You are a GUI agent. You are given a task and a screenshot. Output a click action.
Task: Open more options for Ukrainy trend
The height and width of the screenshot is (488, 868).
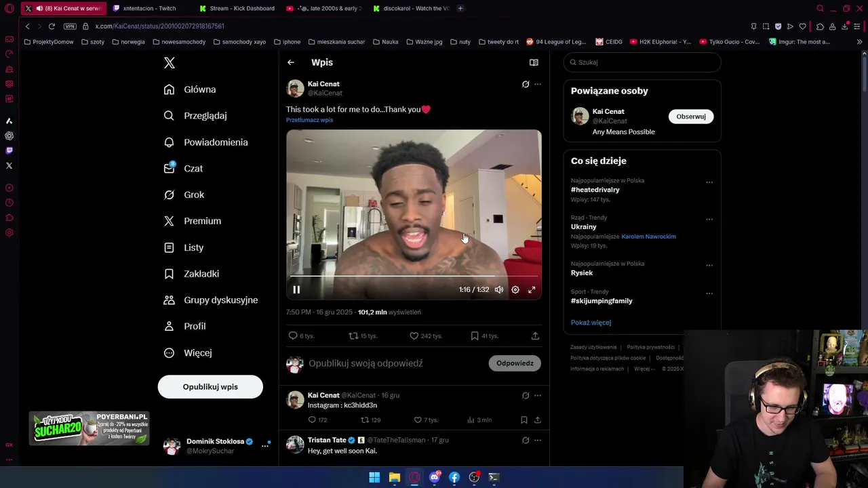[x=709, y=220]
